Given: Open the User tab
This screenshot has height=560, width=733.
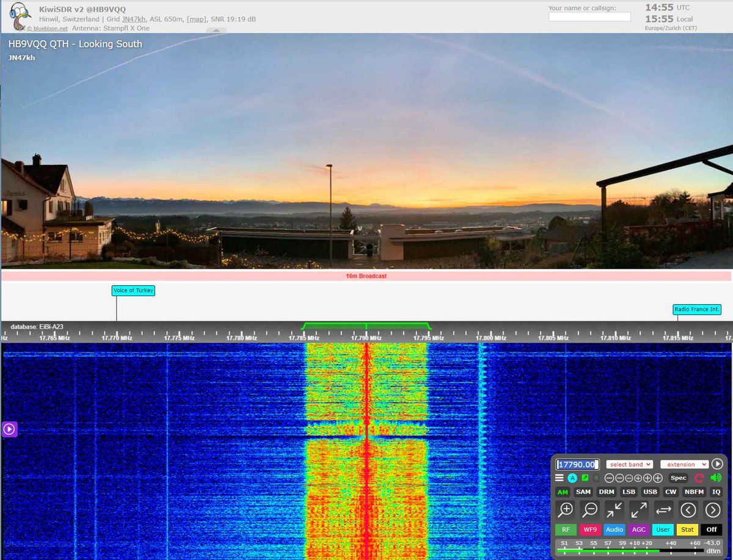Looking at the screenshot, I should coord(663,529).
